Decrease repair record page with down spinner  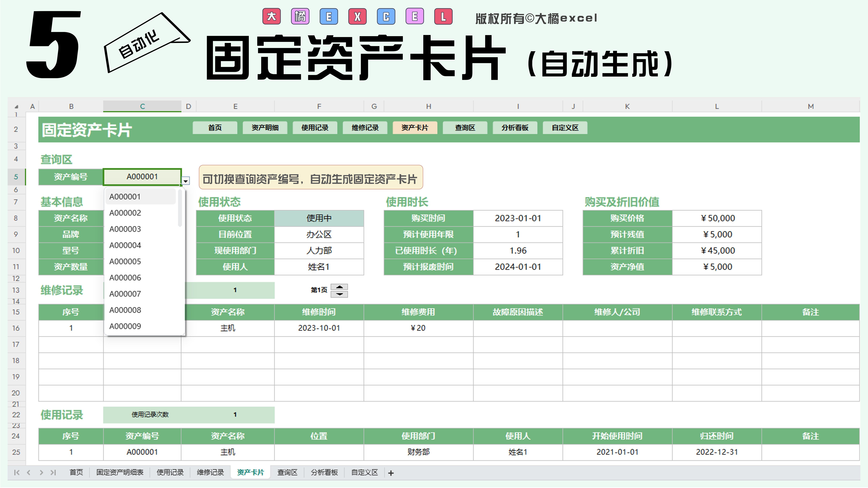(339, 294)
